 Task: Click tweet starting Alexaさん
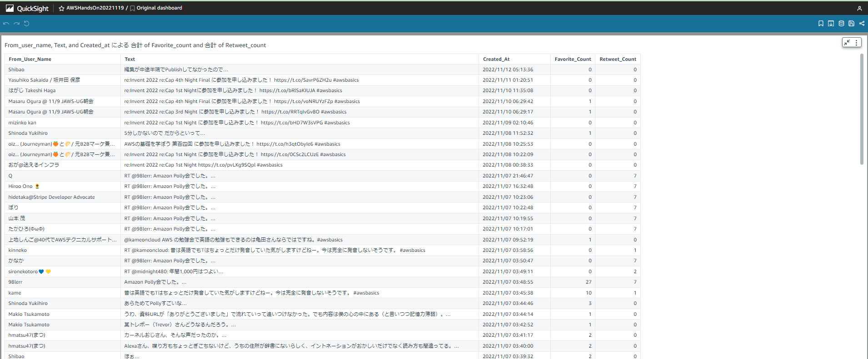(x=292, y=346)
